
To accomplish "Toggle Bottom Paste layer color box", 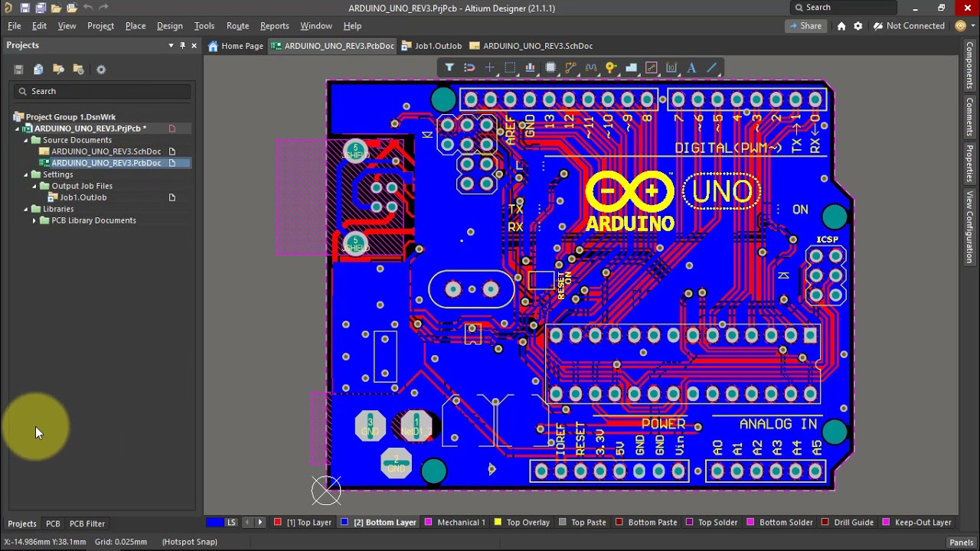I will click(619, 523).
